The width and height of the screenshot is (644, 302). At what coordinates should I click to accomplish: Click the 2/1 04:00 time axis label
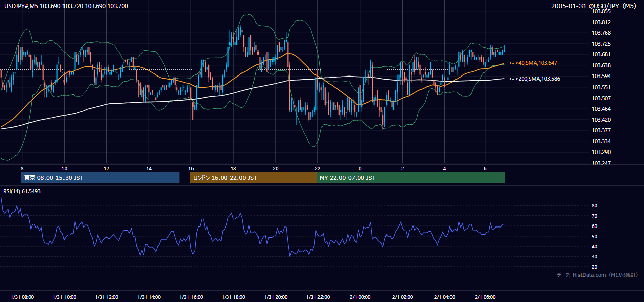click(445, 297)
